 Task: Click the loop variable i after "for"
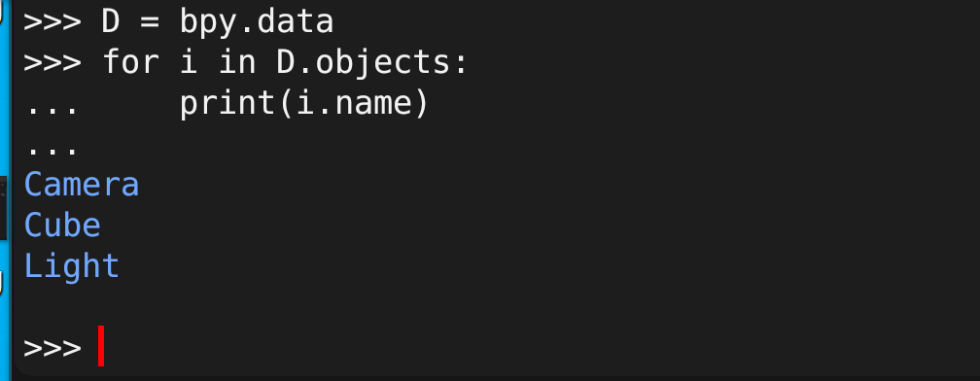coord(189,63)
